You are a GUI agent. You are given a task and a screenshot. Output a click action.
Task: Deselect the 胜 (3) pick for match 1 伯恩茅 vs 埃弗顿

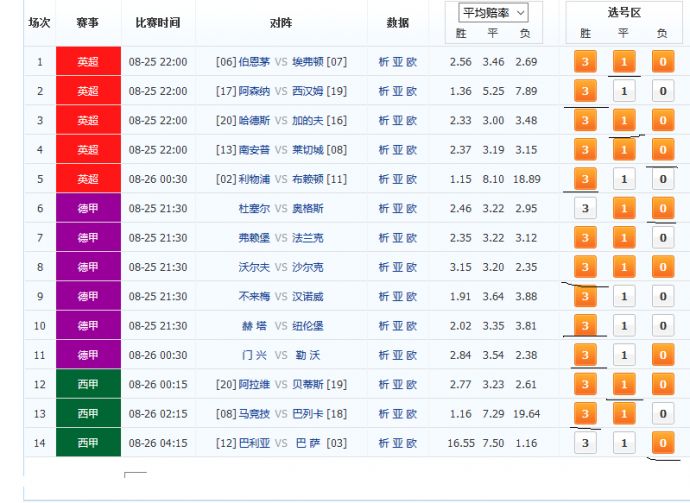point(586,63)
